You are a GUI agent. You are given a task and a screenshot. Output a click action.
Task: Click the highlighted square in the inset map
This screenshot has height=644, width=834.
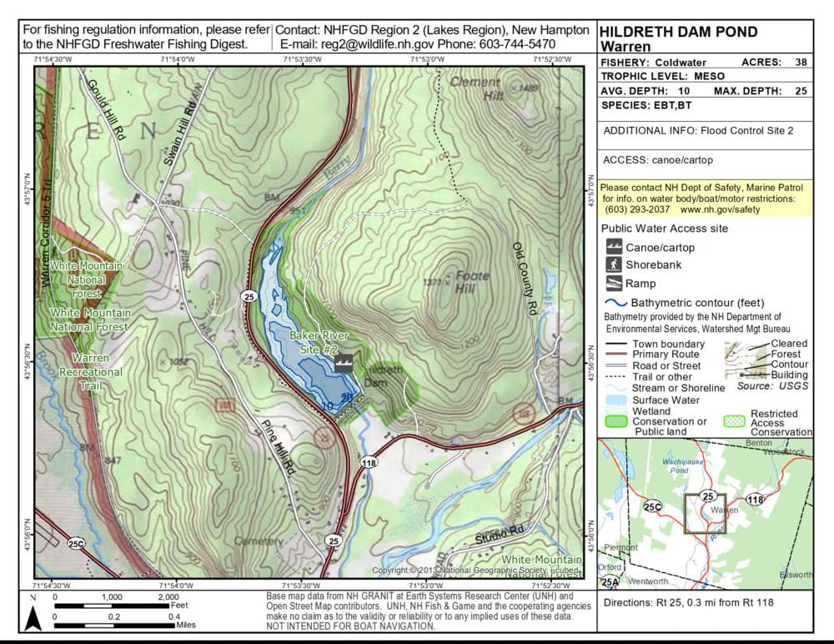point(705,513)
